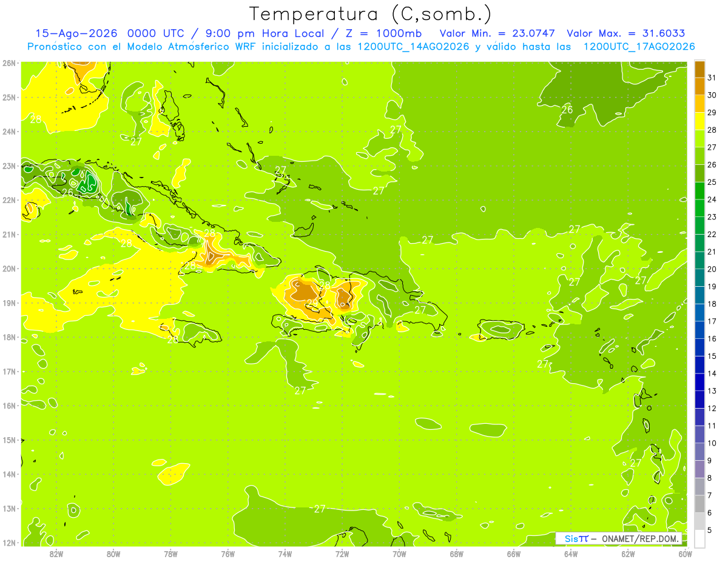The width and height of the screenshot is (728, 562).
Task: Click the "68W" longitude axis label
Action: tap(457, 554)
